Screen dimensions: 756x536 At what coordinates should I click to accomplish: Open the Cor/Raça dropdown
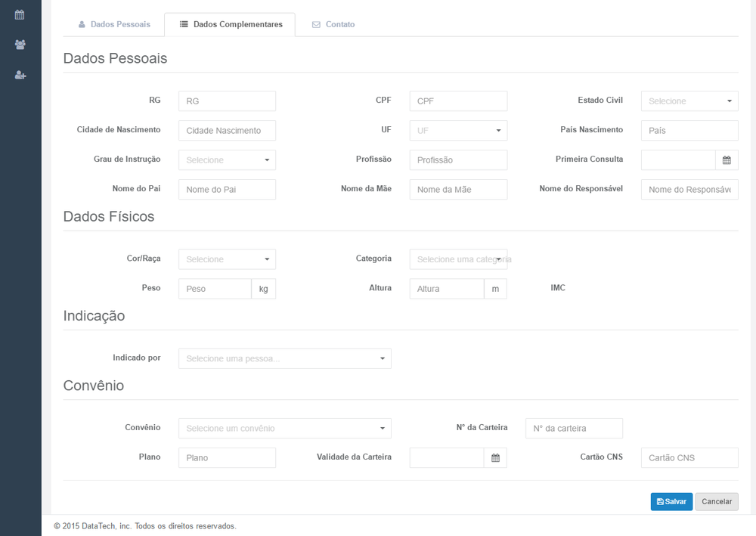click(227, 259)
